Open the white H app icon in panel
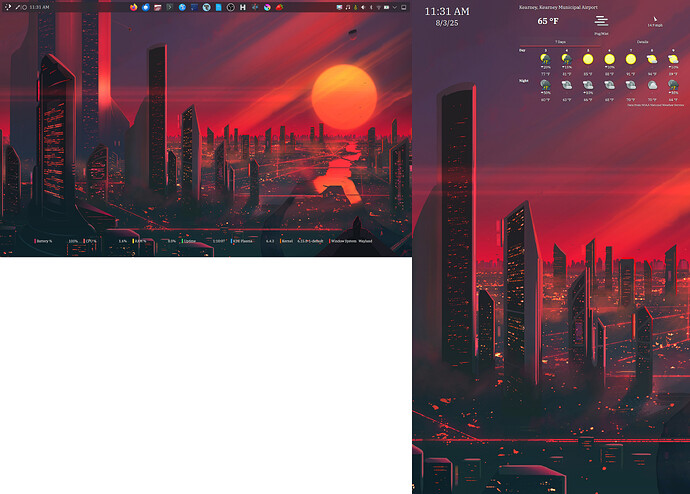The width and height of the screenshot is (690, 494). 242,7
